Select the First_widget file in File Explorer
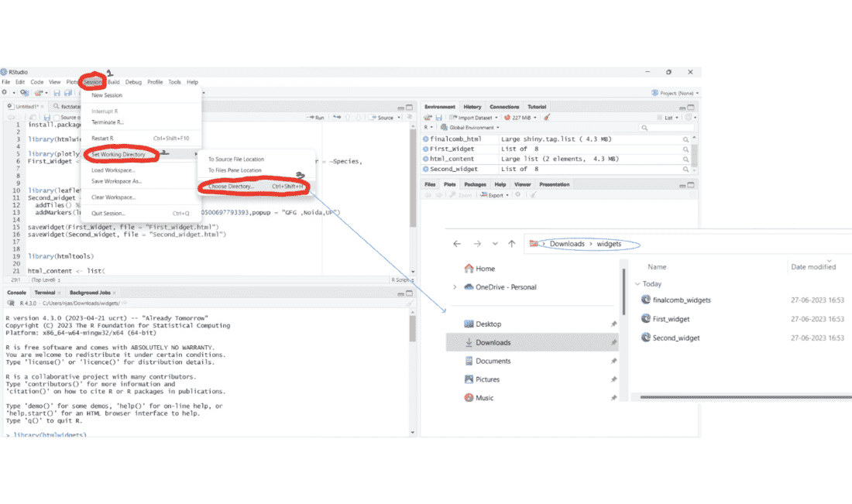The height and width of the screenshot is (504, 852). click(x=671, y=319)
